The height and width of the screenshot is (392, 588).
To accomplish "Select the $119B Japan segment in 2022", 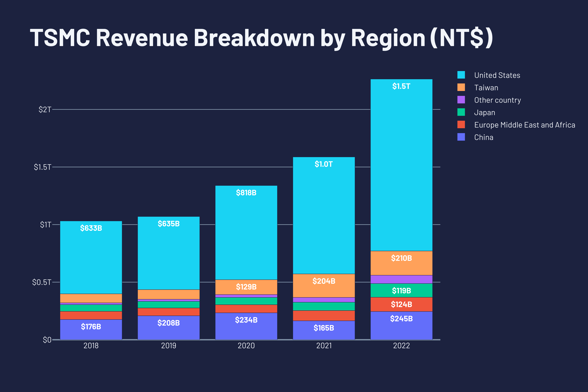I will coord(401,291).
